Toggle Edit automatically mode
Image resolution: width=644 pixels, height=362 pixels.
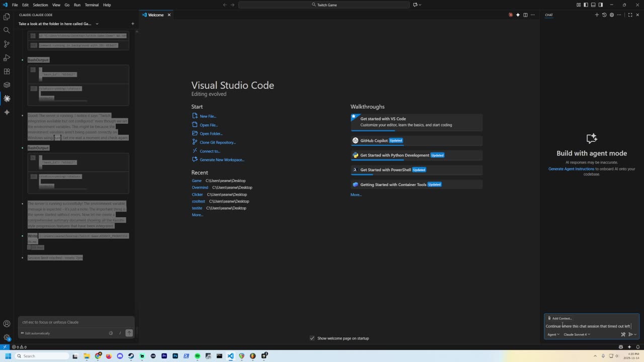pos(35,333)
